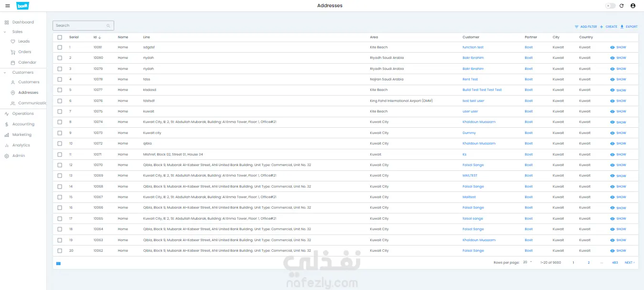The height and width of the screenshot is (290, 644).
Task: Click 'Mishref, Block 02, Street 01, House 34'
Action: pos(173,155)
